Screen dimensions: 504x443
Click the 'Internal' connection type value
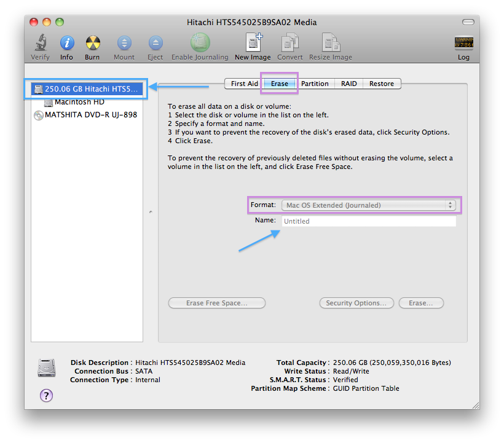tap(148, 380)
